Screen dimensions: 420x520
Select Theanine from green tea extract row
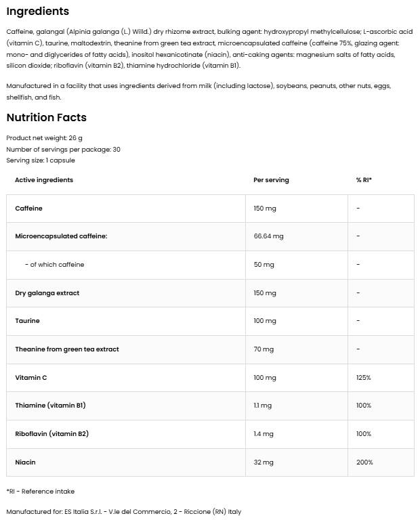pyautogui.click(x=210, y=349)
